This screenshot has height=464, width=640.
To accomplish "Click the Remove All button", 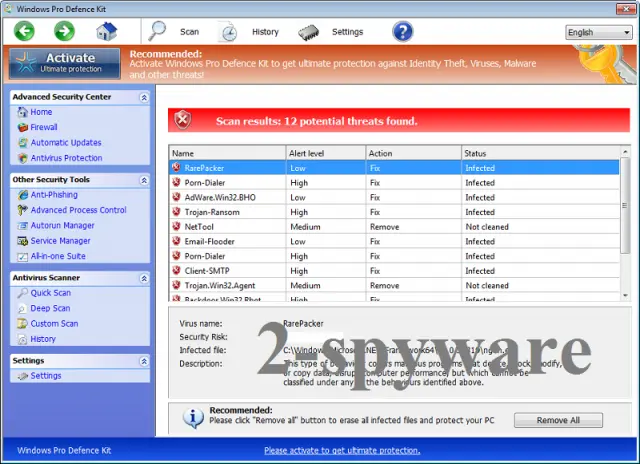I will click(558, 420).
